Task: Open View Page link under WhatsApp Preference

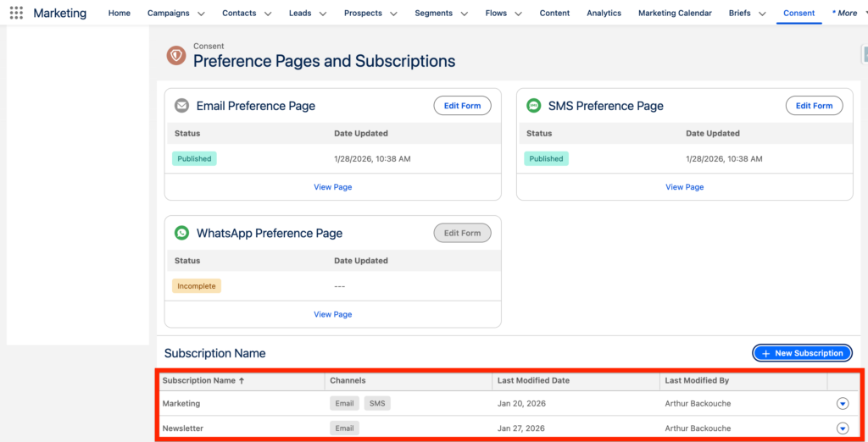Action: pos(332,314)
